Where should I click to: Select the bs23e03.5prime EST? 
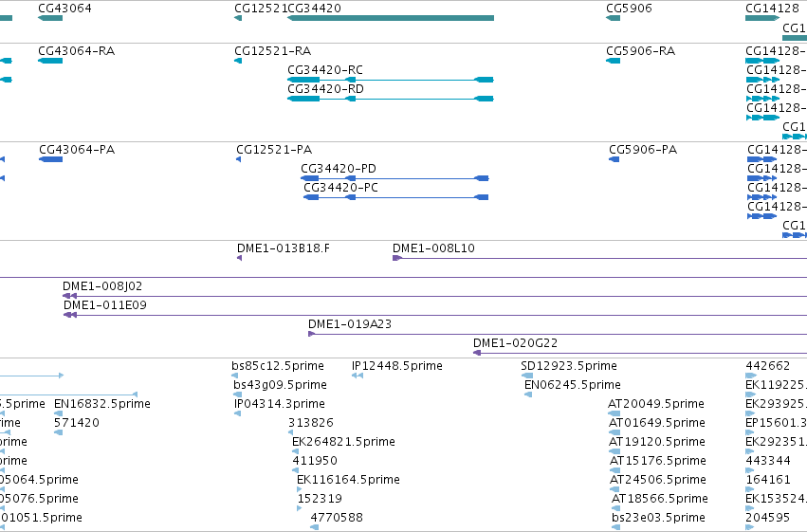tap(616, 527)
